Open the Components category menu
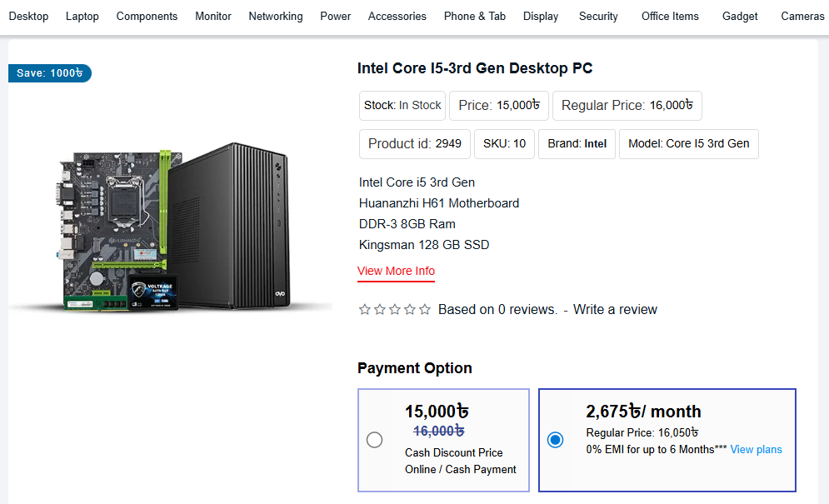Image resolution: width=829 pixels, height=504 pixels. pos(147,17)
